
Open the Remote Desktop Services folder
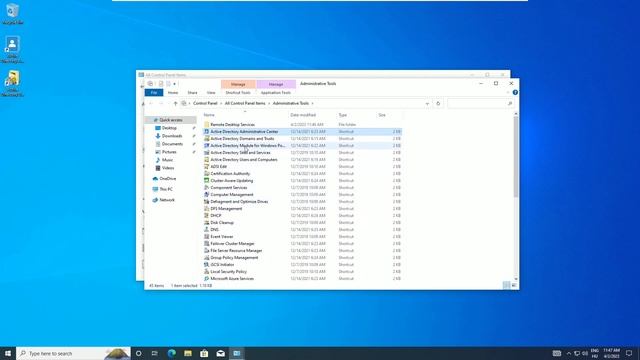click(x=232, y=124)
